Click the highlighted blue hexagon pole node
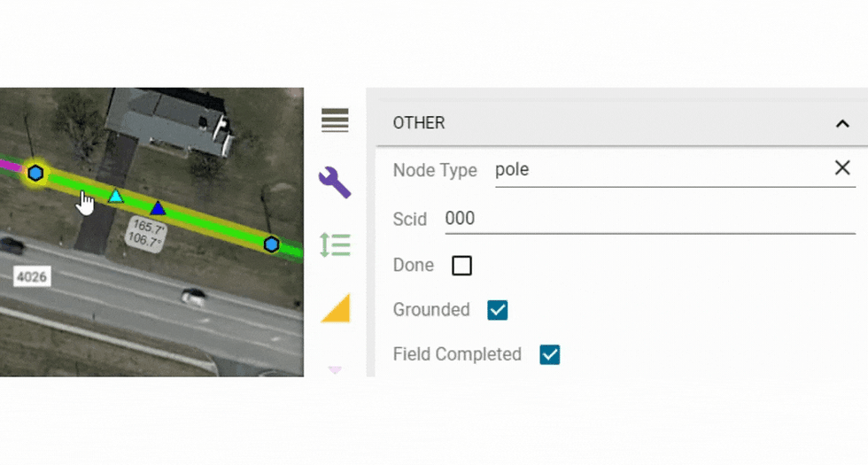This screenshot has height=465, width=868. [x=35, y=174]
